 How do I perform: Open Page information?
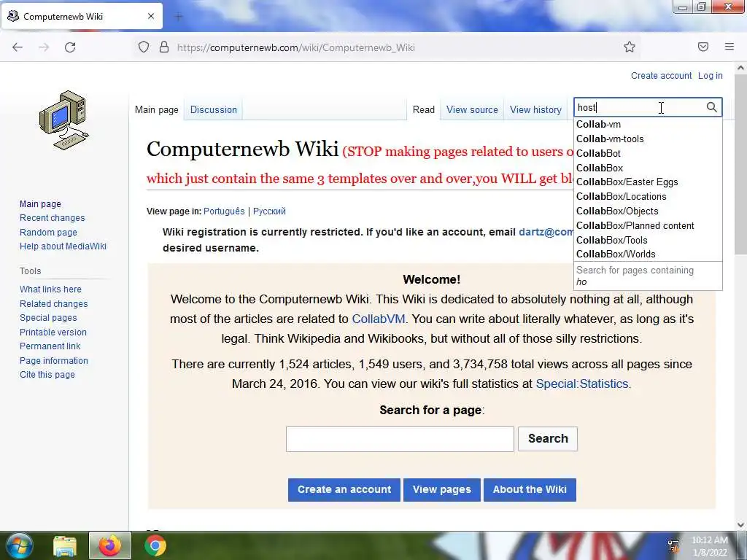pyautogui.click(x=54, y=360)
